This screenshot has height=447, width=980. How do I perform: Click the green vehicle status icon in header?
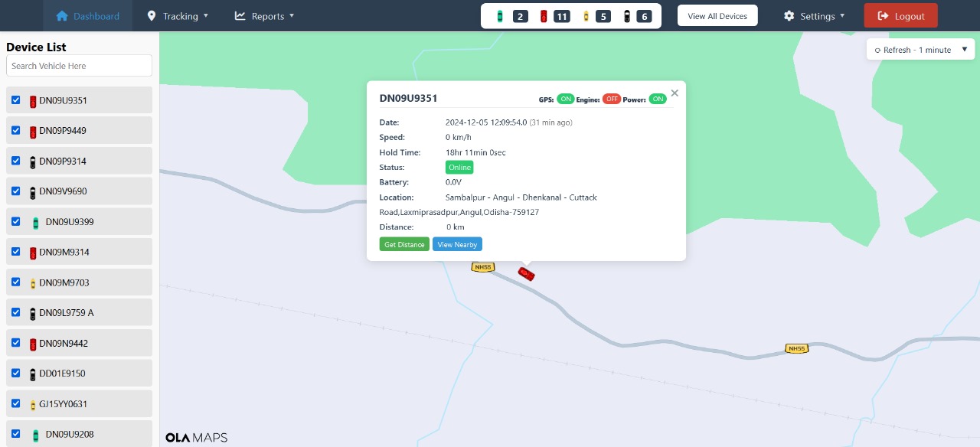[x=500, y=15]
